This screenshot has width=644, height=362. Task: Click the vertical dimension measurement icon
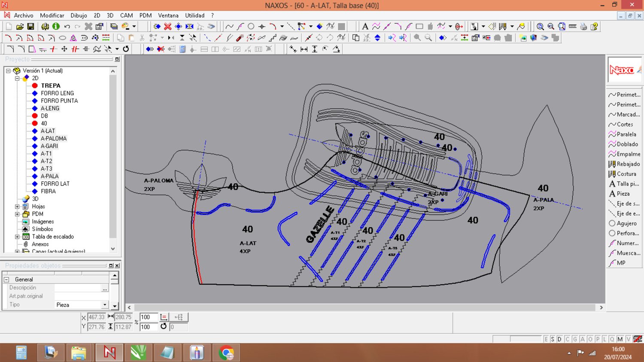click(x=315, y=49)
